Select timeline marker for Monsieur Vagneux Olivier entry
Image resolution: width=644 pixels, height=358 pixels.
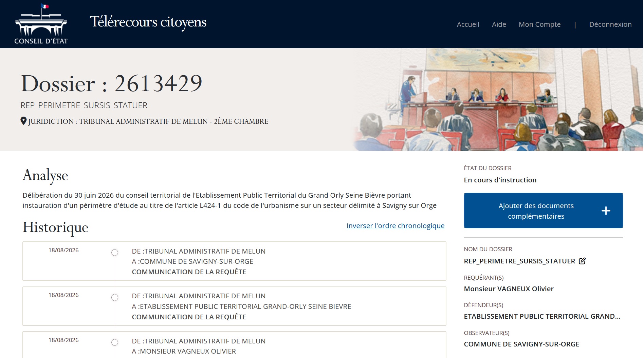tap(115, 342)
